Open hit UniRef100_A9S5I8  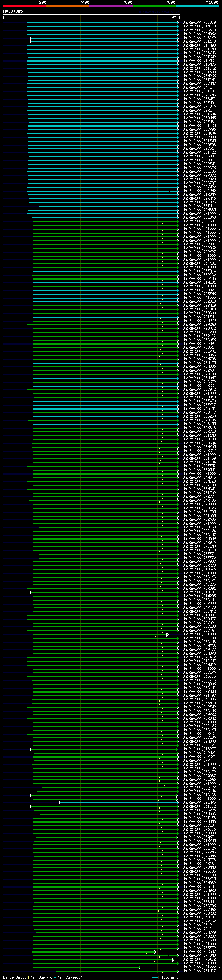click(199, 30)
